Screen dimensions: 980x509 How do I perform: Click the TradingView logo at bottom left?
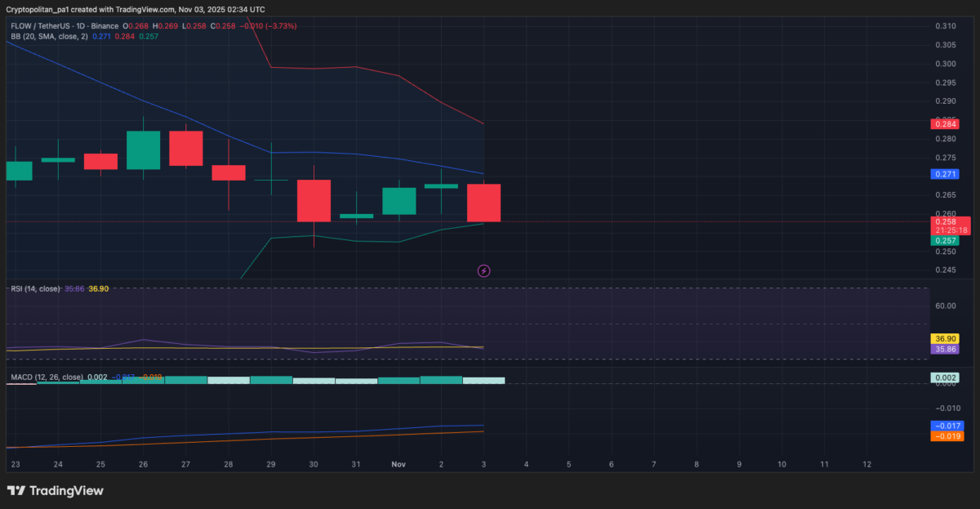coord(56,491)
